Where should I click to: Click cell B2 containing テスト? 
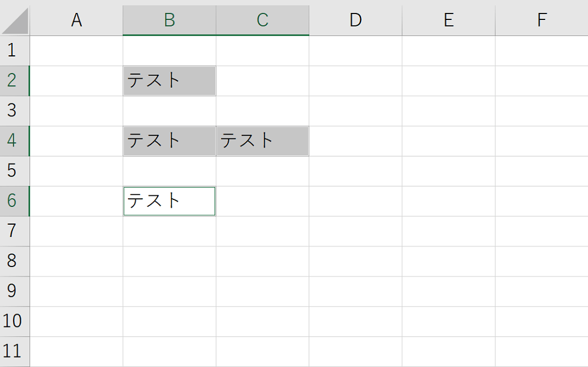click(x=169, y=81)
